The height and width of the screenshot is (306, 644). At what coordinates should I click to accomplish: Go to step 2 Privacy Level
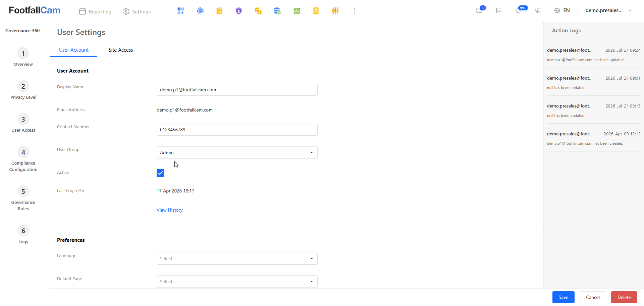point(23,90)
